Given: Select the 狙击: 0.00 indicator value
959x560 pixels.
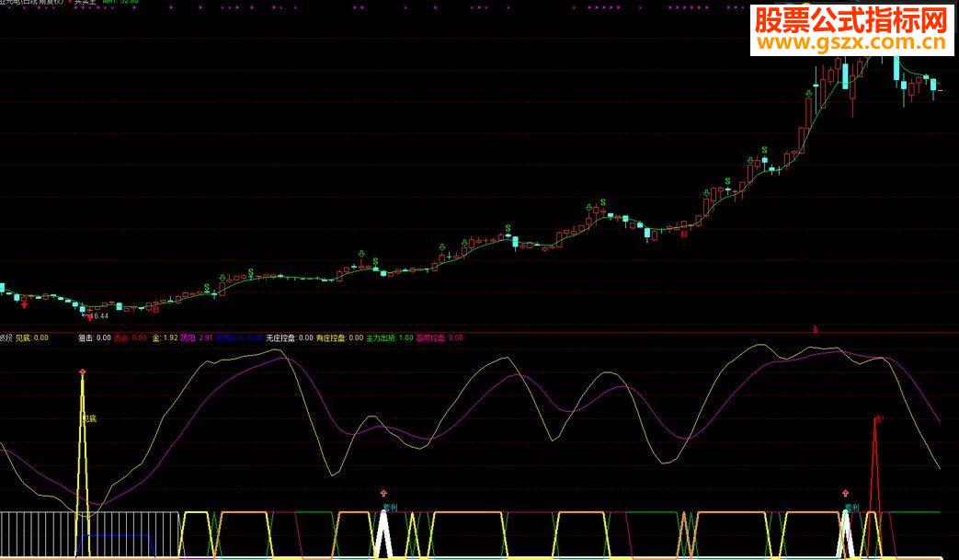Looking at the screenshot, I should (95, 337).
